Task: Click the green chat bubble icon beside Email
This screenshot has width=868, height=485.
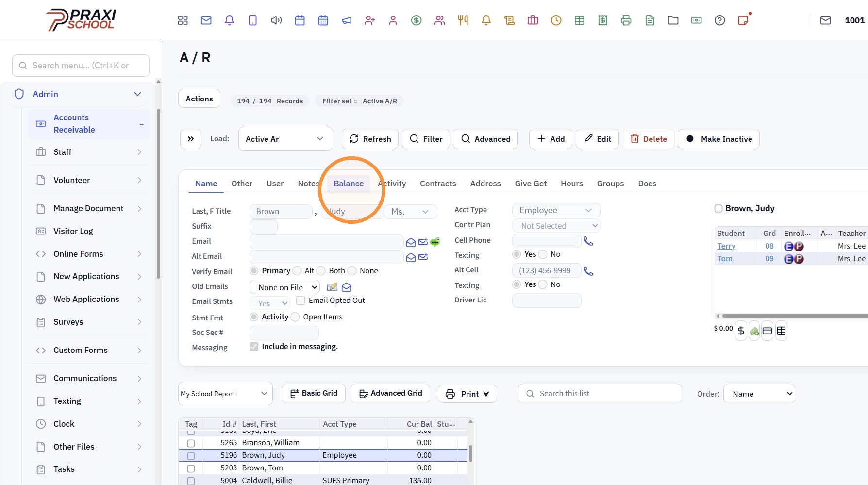Action: (x=435, y=242)
